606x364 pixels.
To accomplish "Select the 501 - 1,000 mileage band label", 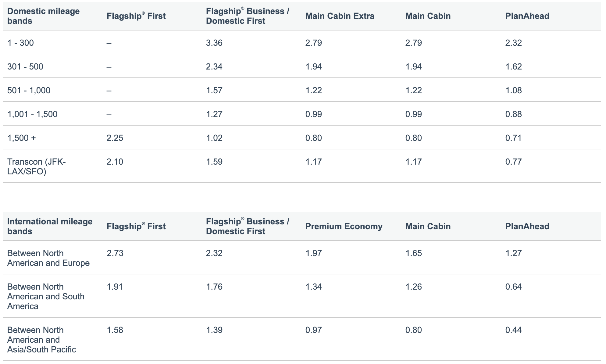I will pyautogui.click(x=29, y=90).
